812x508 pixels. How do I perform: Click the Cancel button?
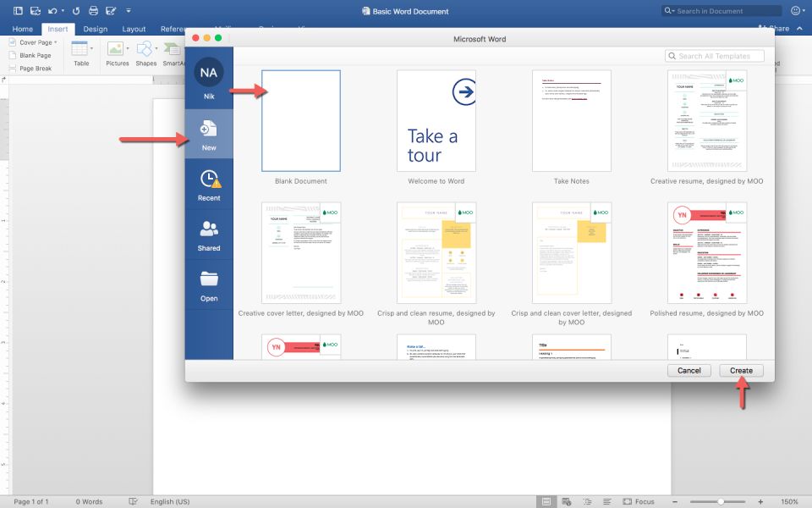pos(689,371)
